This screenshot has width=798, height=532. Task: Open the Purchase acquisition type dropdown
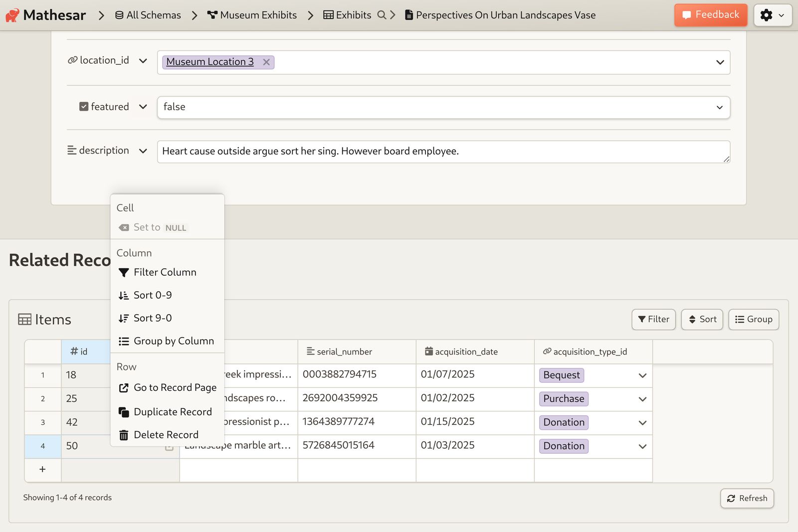click(x=642, y=399)
